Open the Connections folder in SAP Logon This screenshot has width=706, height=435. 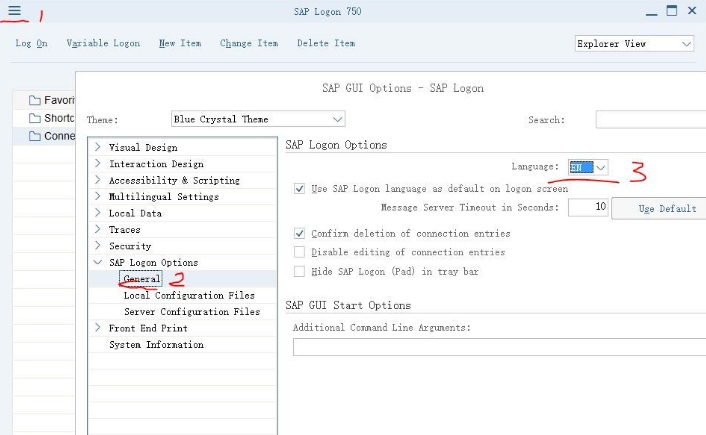[52, 136]
